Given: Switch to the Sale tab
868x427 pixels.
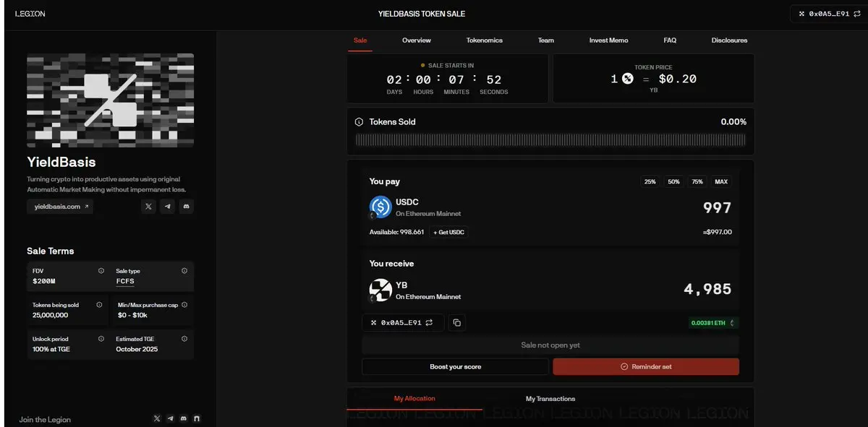Looking at the screenshot, I should 360,40.
